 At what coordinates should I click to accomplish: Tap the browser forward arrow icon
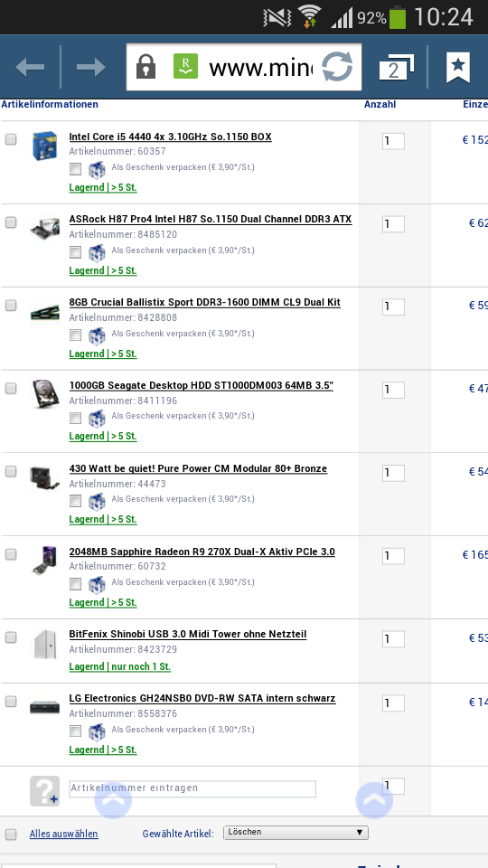pos(90,68)
